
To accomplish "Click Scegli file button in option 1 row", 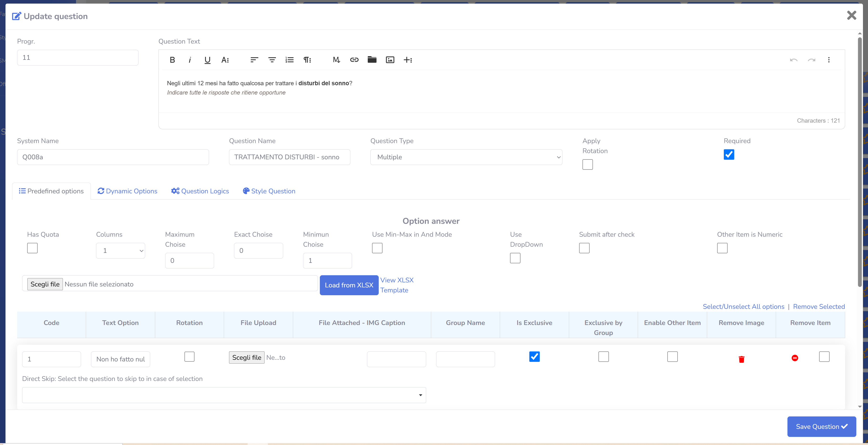I will click(x=246, y=357).
